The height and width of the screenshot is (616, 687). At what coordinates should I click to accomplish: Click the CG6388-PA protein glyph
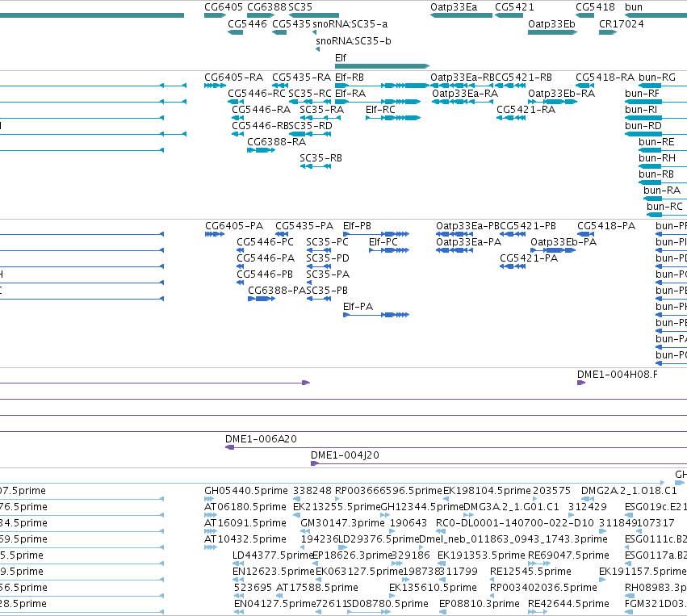click(x=262, y=299)
